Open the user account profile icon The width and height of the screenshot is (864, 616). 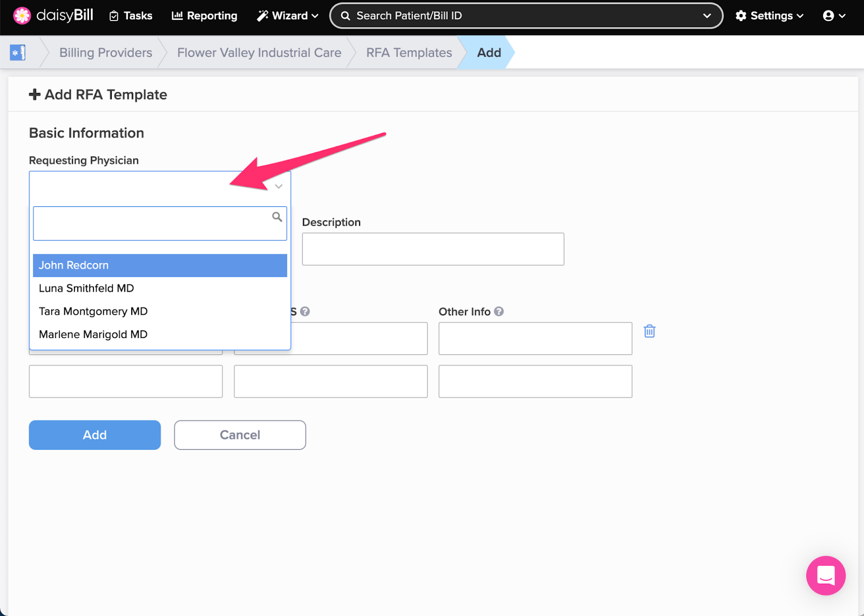833,16
